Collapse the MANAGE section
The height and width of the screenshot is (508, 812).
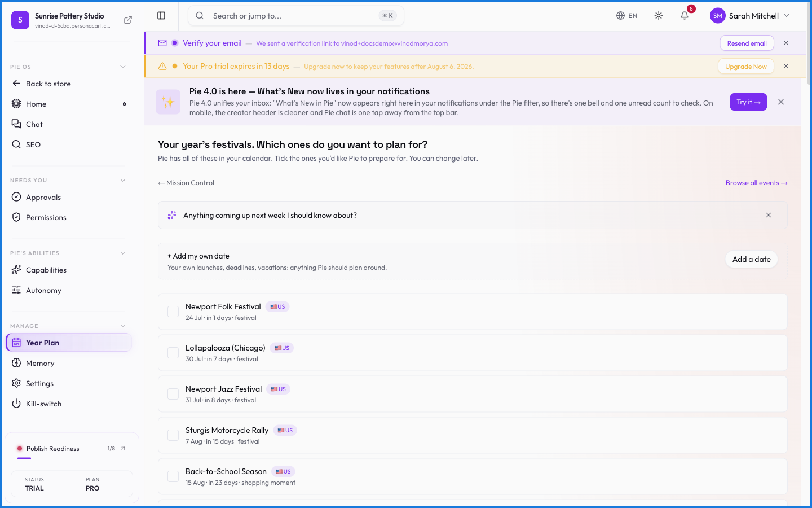click(123, 326)
